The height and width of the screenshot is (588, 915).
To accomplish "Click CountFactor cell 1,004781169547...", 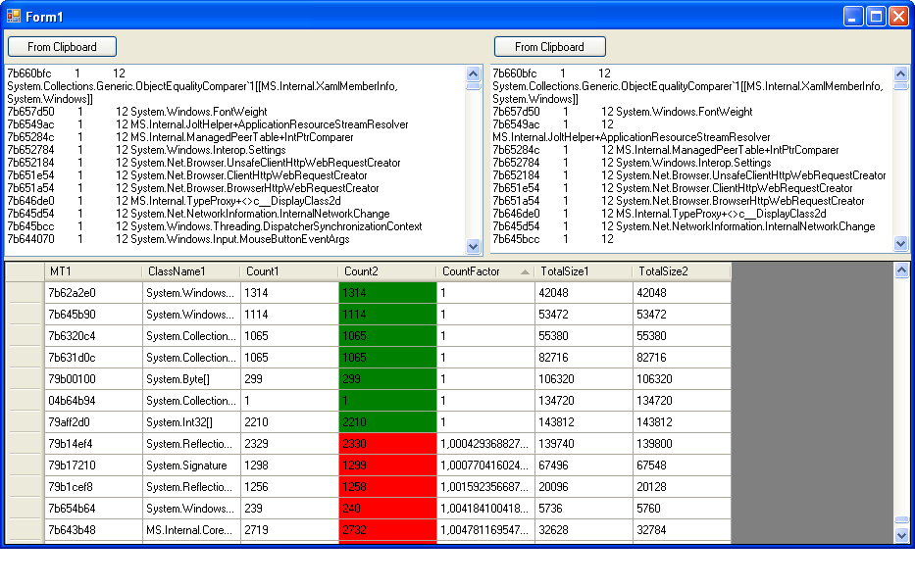I will [x=485, y=530].
